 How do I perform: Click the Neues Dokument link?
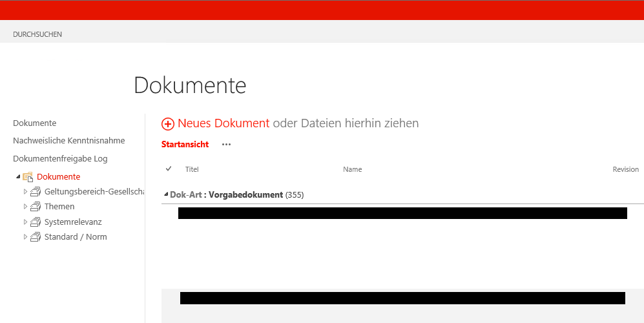[223, 123]
